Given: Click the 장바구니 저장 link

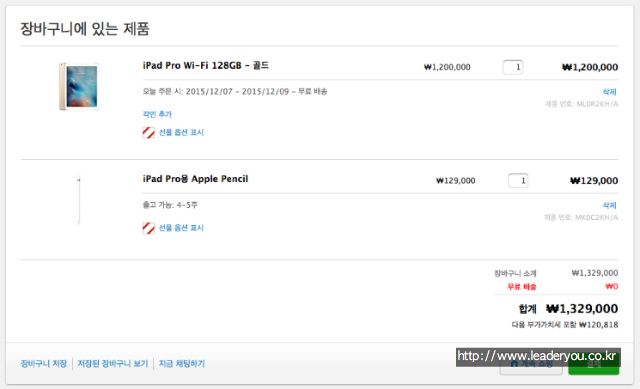Looking at the screenshot, I should tap(44, 363).
